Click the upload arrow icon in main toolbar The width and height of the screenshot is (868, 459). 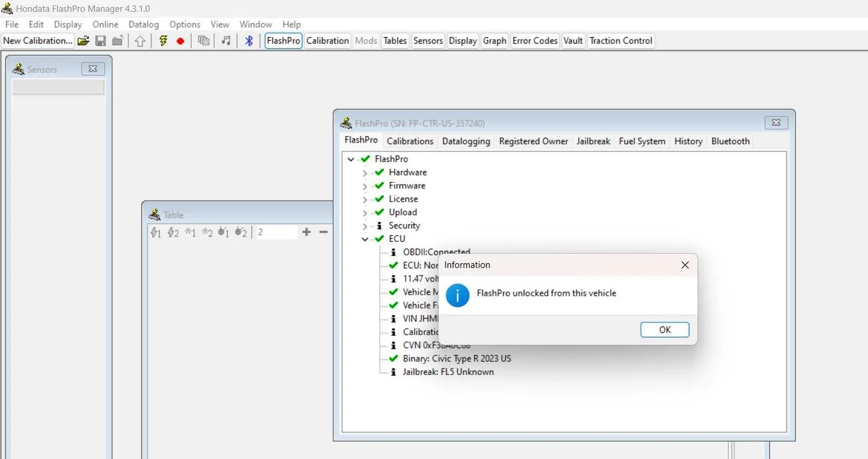pos(140,41)
